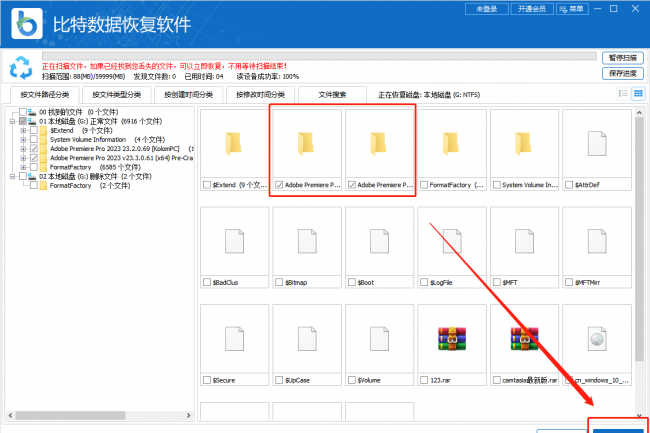Click 保存进度 to save progress
The image size is (650, 433).
(623, 73)
